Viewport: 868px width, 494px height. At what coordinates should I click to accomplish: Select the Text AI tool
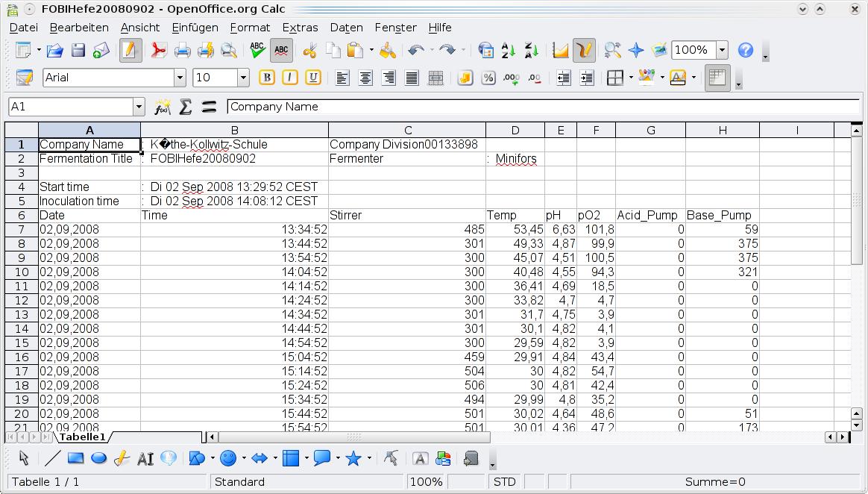(145, 459)
